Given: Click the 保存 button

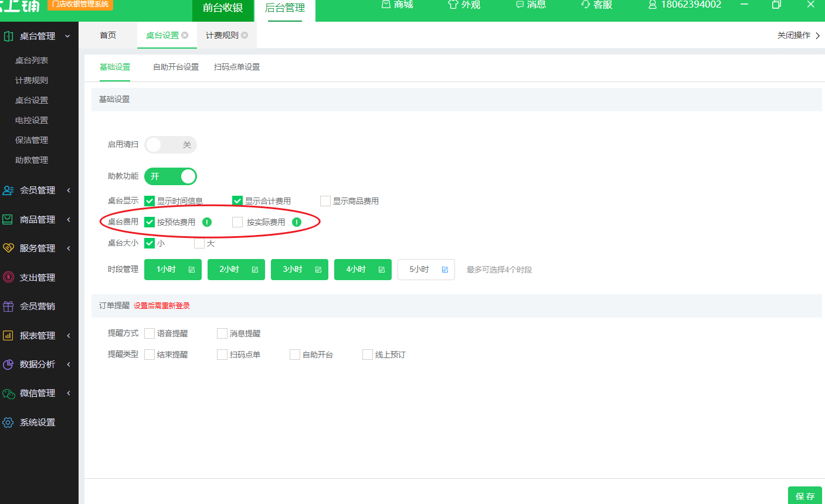Looking at the screenshot, I should [x=804, y=495].
